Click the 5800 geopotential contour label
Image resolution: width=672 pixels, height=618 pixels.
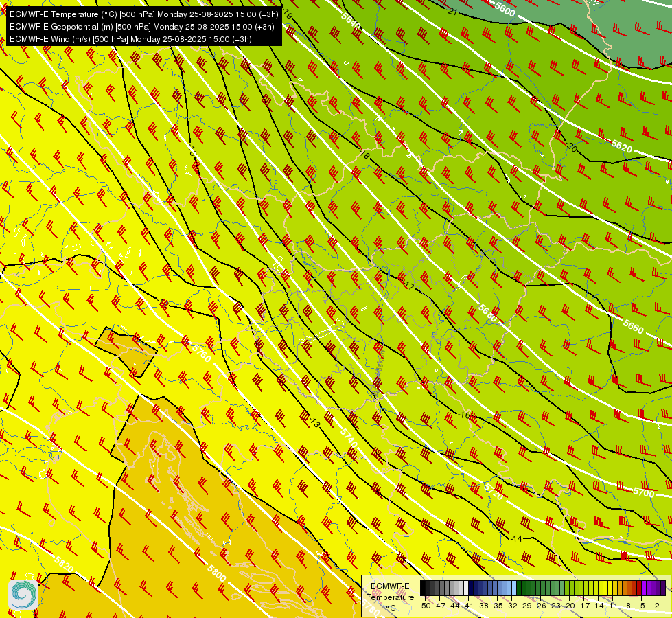click(x=216, y=573)
